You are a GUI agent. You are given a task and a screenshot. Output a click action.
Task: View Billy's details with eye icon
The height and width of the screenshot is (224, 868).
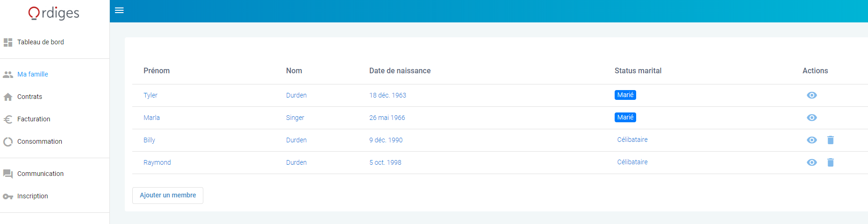(812, 140)
